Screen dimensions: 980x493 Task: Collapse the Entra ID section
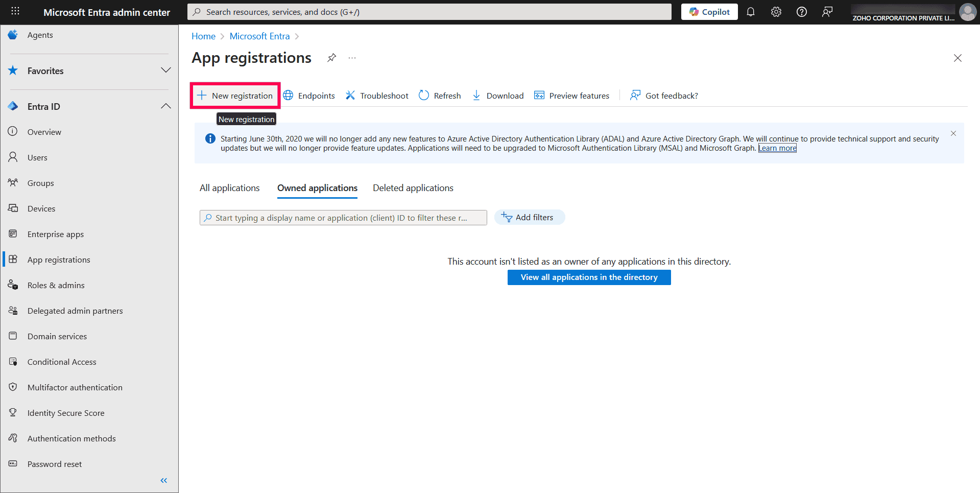click(165, 106)
